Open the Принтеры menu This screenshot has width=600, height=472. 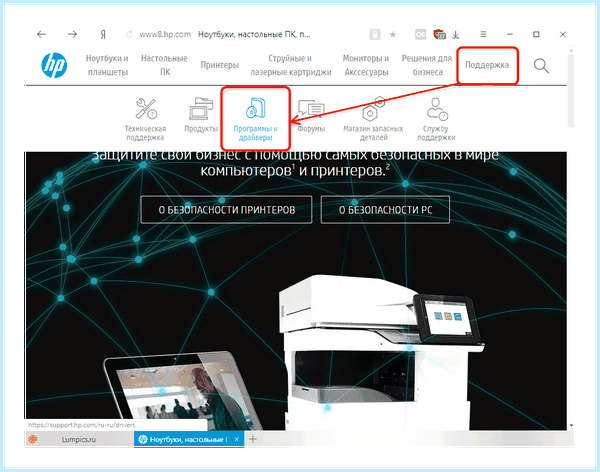[x=220, y=65]
